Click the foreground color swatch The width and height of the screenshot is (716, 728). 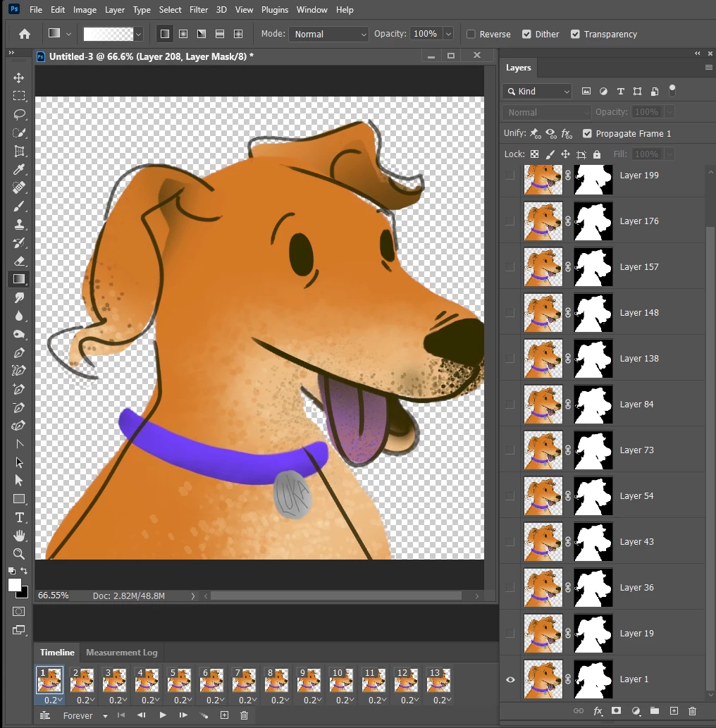pyautogui.click(x=14, y=585)
